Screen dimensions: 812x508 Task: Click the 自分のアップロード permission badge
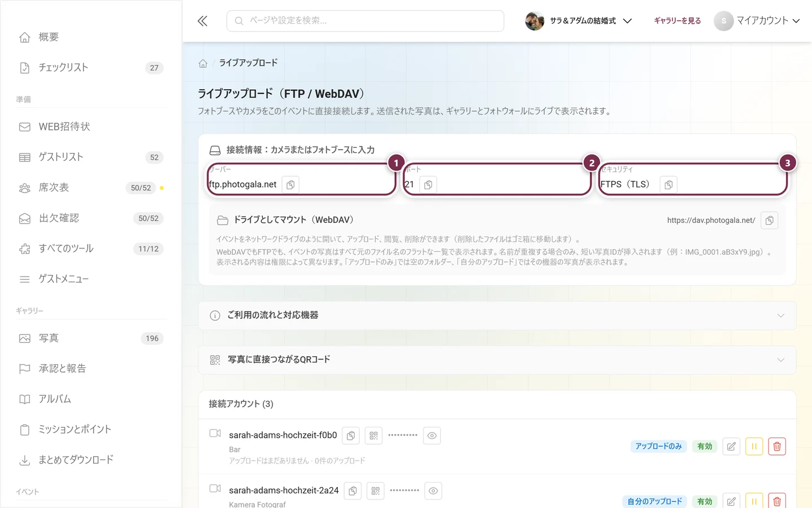655,501
